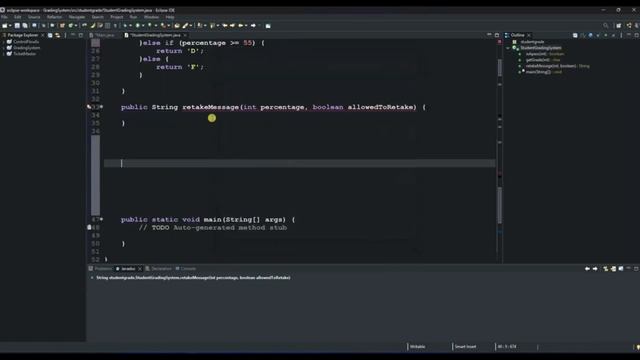The image size is (640, 360).
Task: Expand the TicketMaster project
Action: point(4,53)
